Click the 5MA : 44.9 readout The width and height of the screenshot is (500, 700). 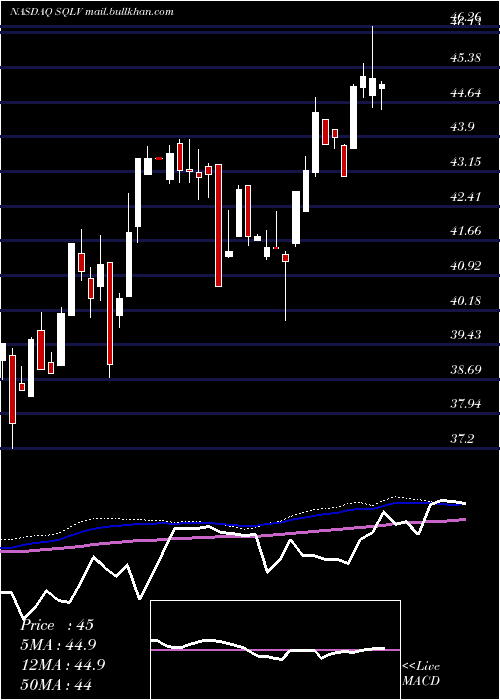point(58,644)
